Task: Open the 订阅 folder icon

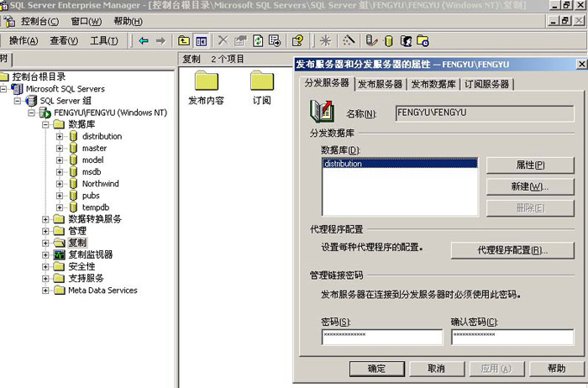Action: (x=262, y=81)
